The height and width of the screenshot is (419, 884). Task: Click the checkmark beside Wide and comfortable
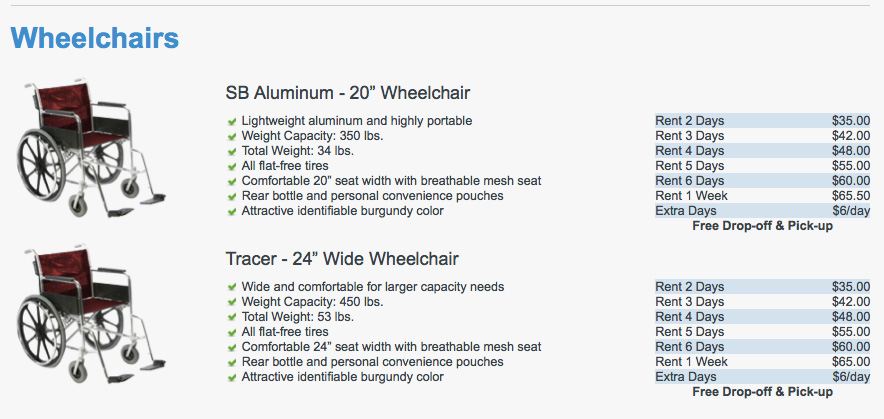coord(232,287)
